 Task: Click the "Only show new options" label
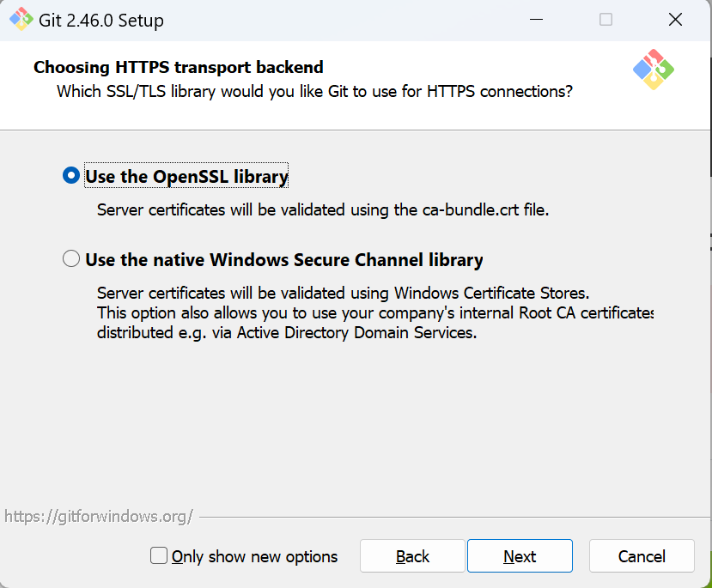click(254, 557)
